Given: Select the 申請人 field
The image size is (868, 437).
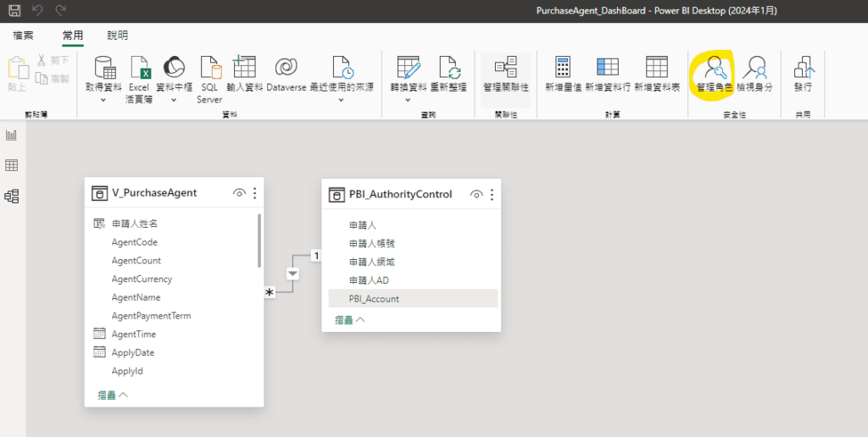Looking at the screenshot, I should (363, 225).
